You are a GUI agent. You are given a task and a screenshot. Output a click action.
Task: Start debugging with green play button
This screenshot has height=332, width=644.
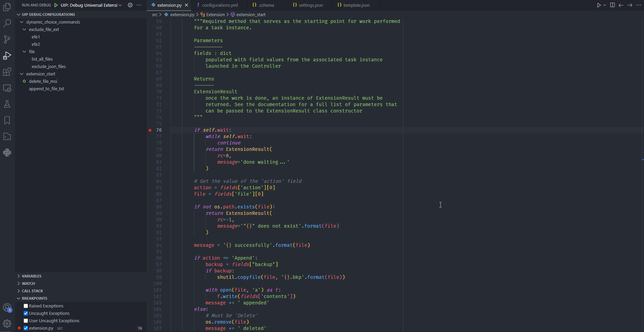click(x=56, y=5)
